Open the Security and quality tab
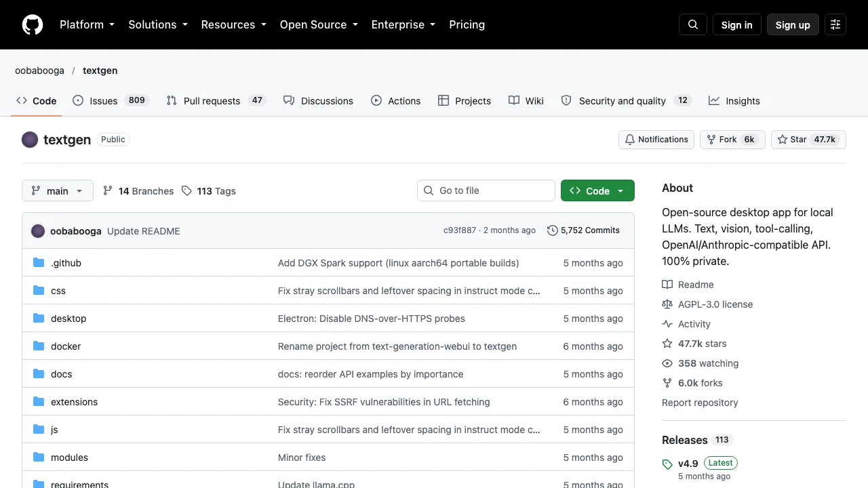 (x=625, y=101)
